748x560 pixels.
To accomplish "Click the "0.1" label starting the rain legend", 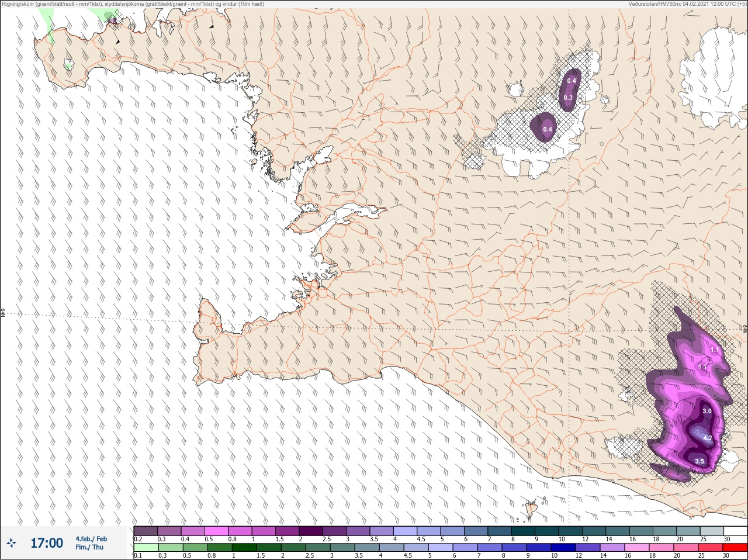I will click(x=138, y=555).
